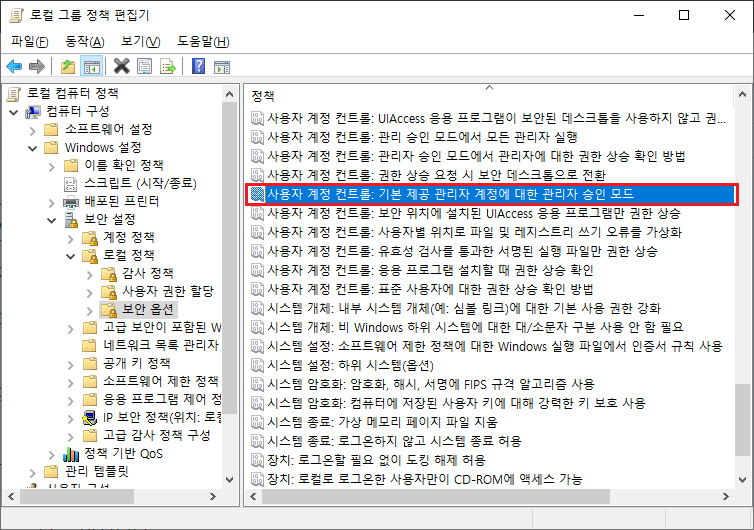Screen dimensions: 754x530
Task: Click the Up one level folder icon
Action: point(67,66)
